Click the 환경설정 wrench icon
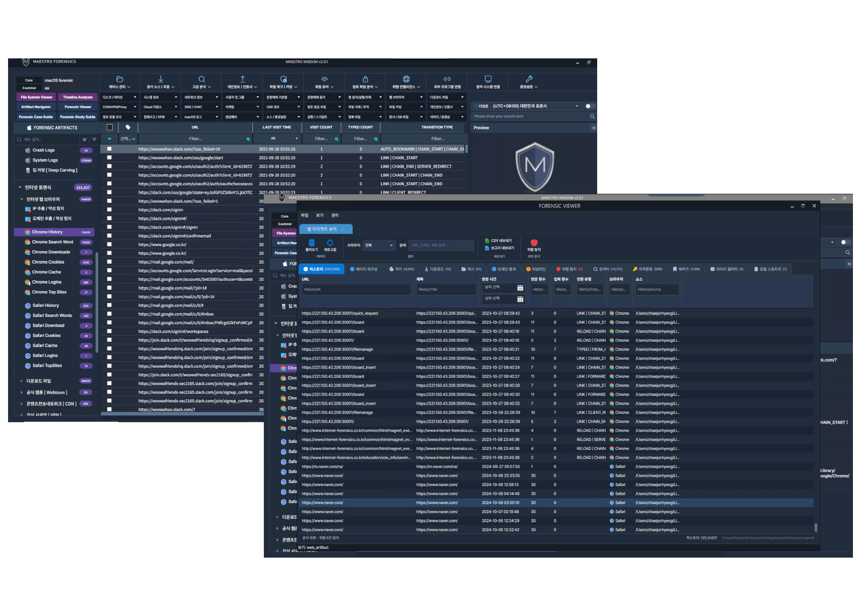 coord(529,79)
